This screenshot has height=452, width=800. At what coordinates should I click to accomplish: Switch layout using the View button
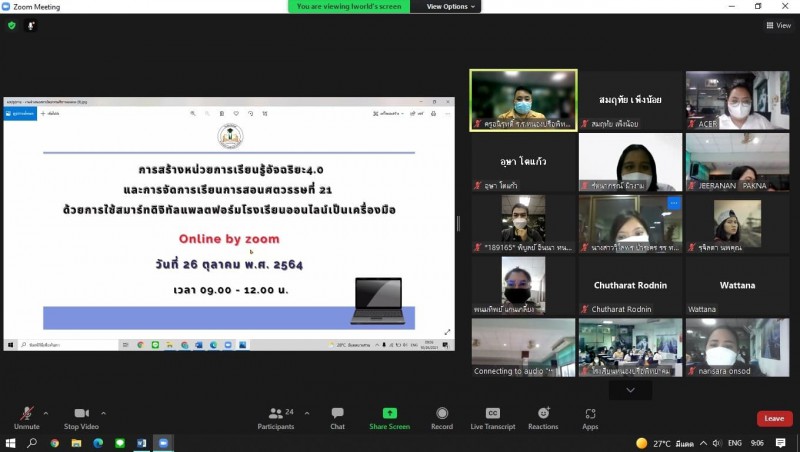777,26
